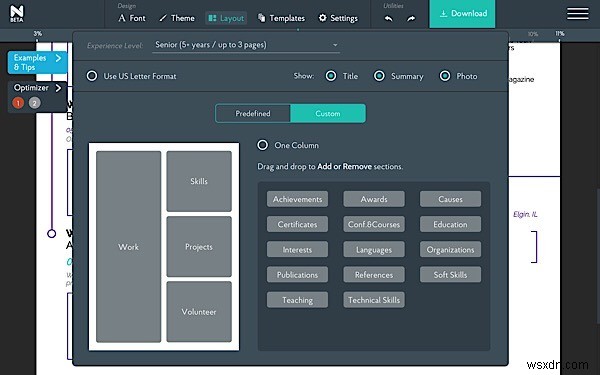Image resolution: width=600 pixels, height=375 pixels.
Task: Click the Download button
Action: (462, 14)
